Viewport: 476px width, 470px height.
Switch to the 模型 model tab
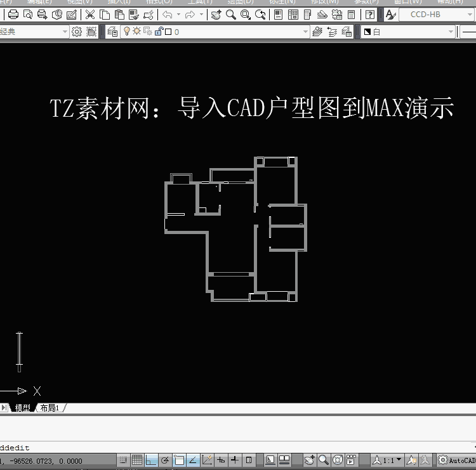[22, 408]
